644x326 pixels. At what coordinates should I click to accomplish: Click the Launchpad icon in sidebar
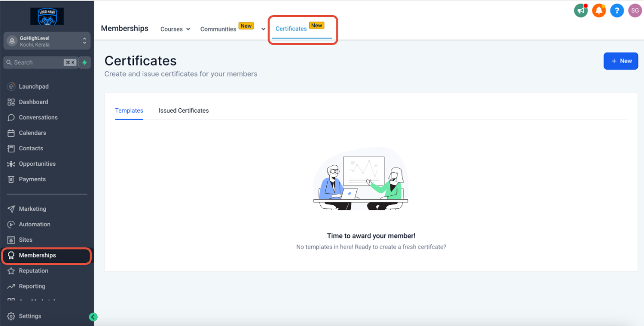pos(11,87)
